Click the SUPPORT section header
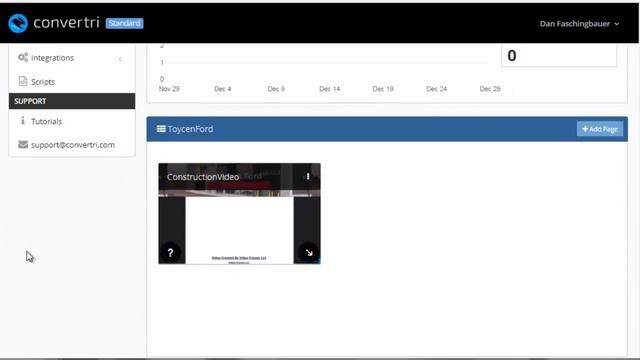This screenshot has width=640, height=360. [72, 101]
